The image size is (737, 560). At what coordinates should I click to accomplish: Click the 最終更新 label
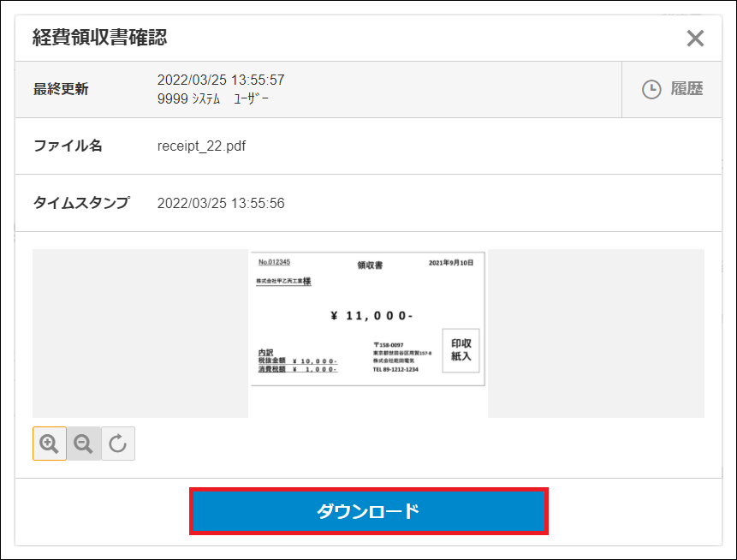pyautogui.click(x=61, y=89)
